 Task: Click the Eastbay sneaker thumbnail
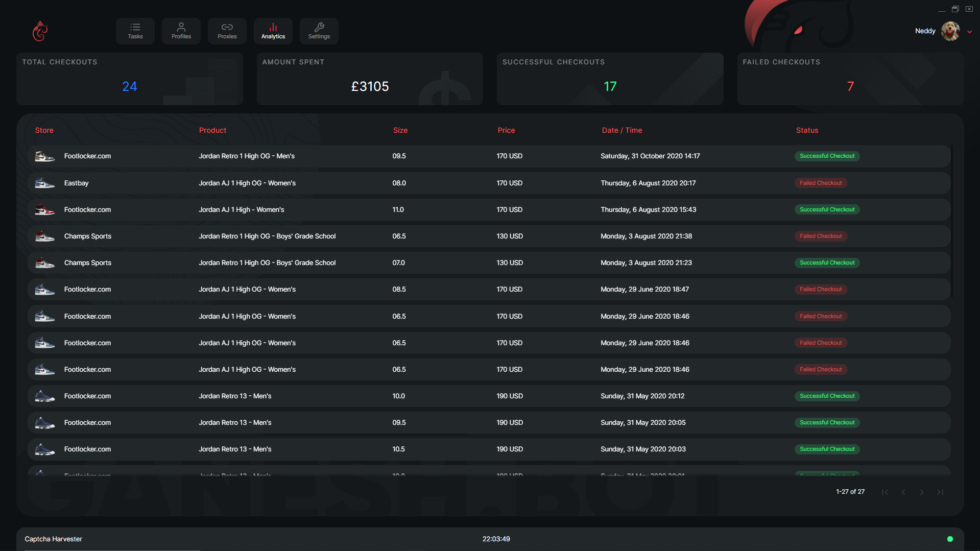[44, 183]
